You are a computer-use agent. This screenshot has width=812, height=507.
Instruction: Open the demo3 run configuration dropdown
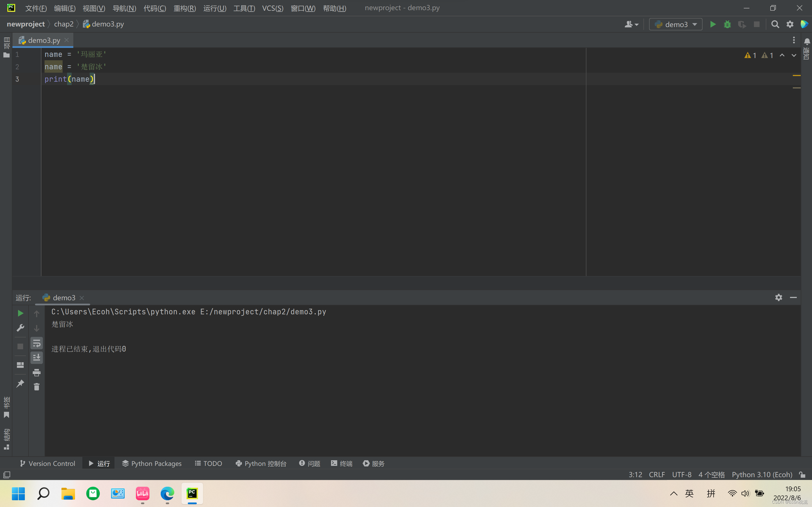point(676,25)
